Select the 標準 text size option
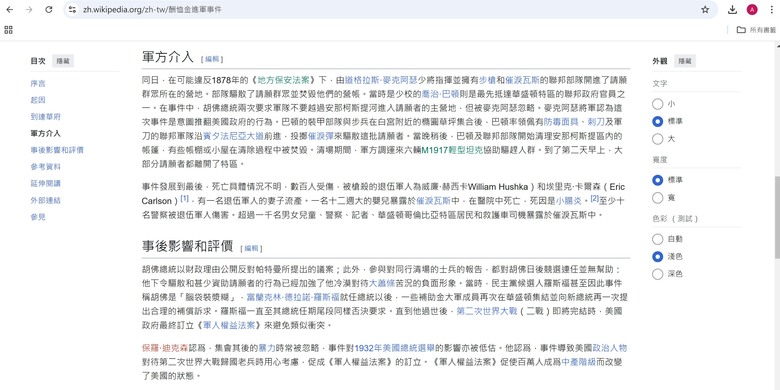 pyautogui.click(x=658, y=121)
